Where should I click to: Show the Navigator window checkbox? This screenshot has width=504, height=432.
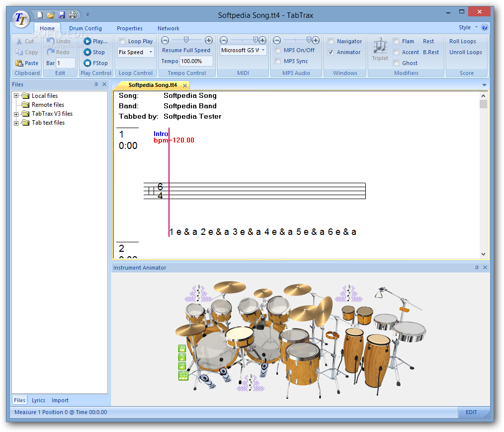click(331, 41)
